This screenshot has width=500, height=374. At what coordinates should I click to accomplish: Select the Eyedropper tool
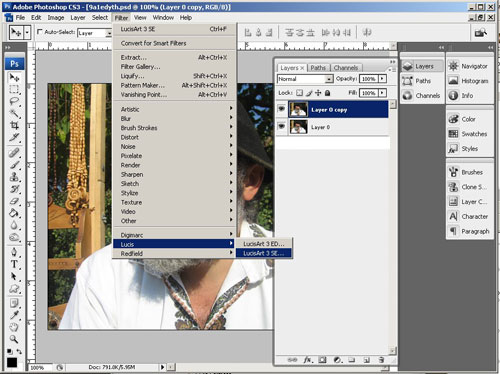14,315
